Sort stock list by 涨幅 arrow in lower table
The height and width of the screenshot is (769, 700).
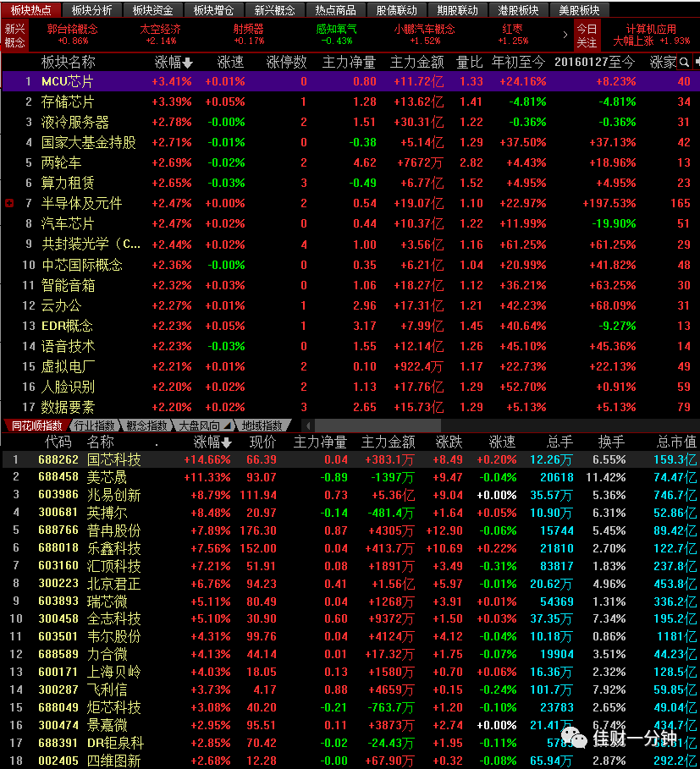click(226, 442)
